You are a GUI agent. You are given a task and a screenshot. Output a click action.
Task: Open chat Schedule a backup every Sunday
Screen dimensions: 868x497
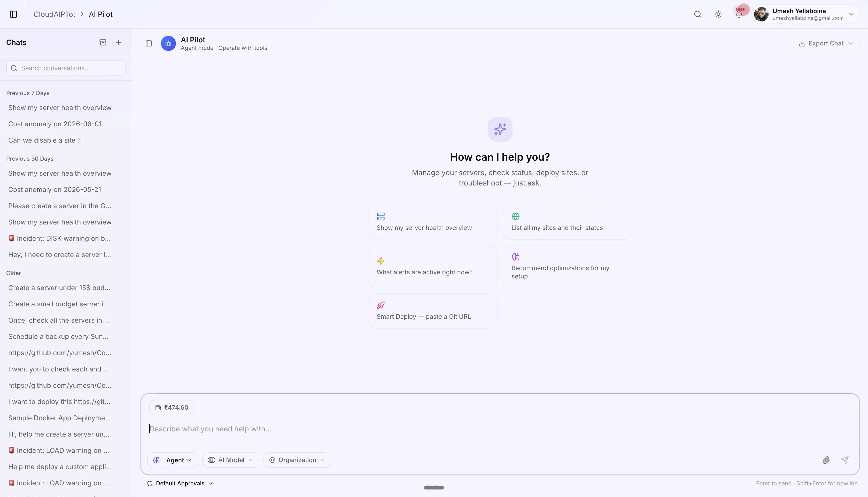pyautogui.click(x=66, y=337)
